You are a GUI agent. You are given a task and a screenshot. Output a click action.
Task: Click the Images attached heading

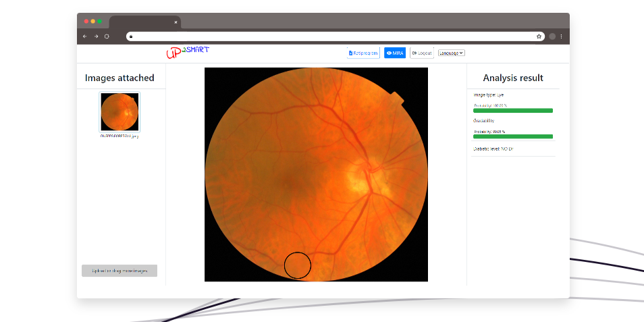[119, 78]
